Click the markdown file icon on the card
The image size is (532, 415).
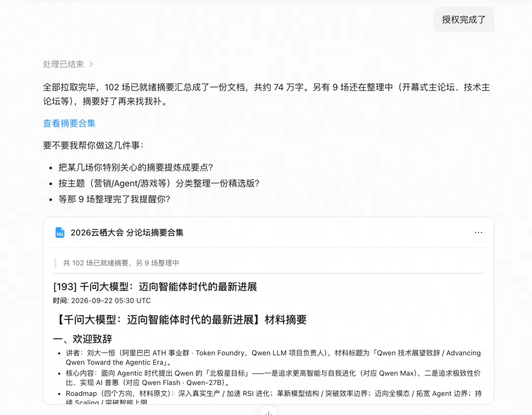click(60, 232)
